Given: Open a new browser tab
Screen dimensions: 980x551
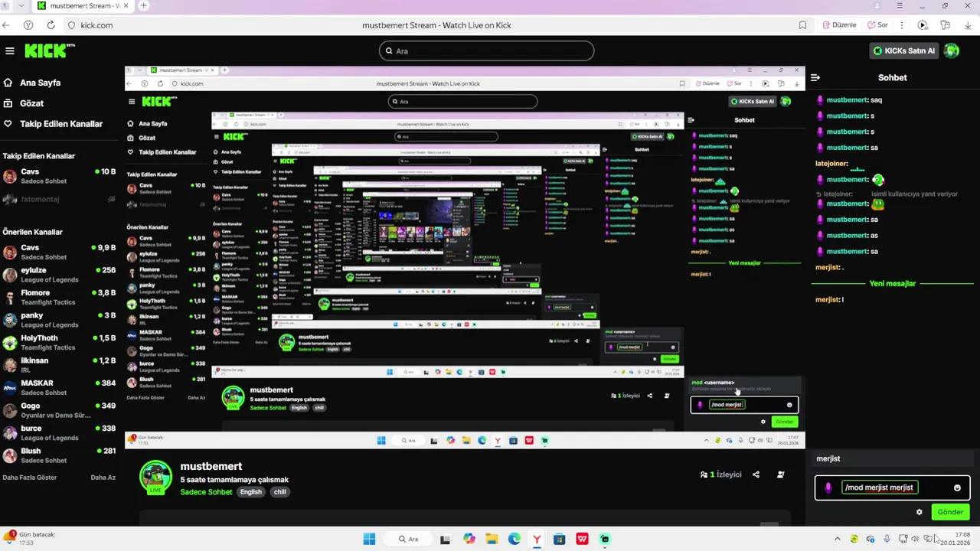Looking at the screenshot, I should [143, 5].
